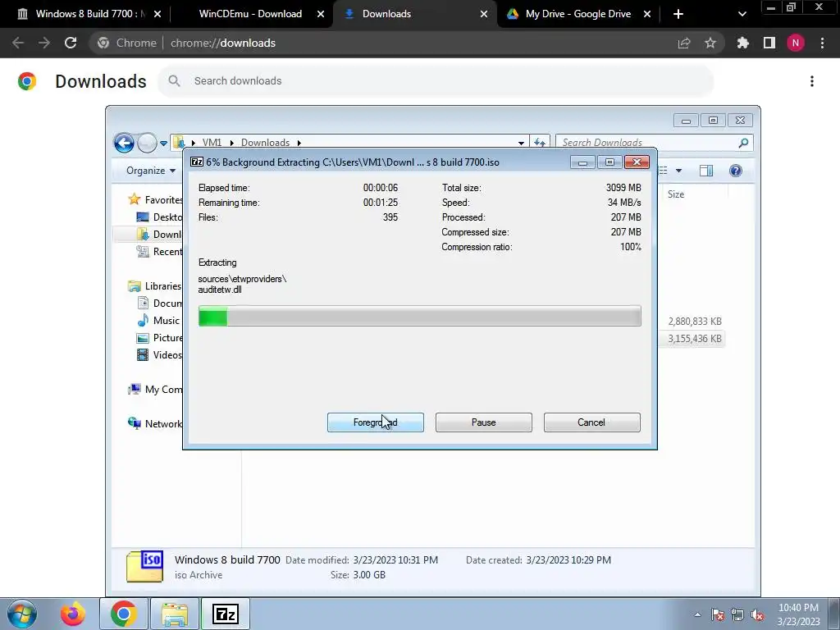Open the Explorer view options dropdown

(x=678, y=171)
